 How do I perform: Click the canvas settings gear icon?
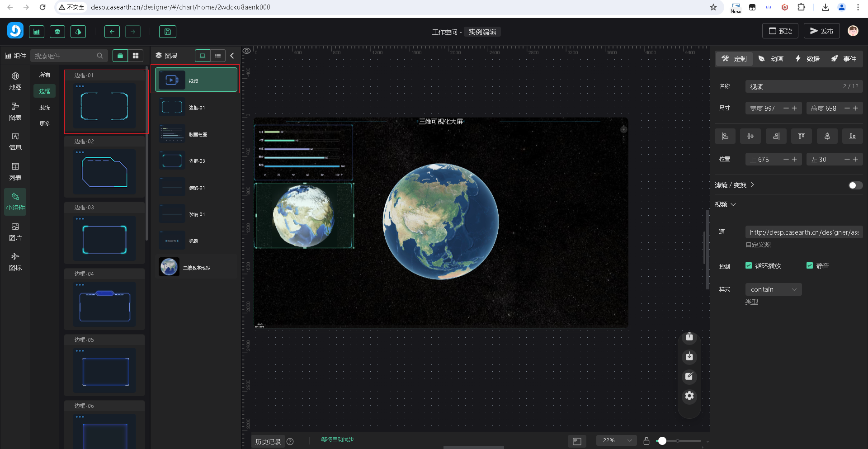(689, 396)
